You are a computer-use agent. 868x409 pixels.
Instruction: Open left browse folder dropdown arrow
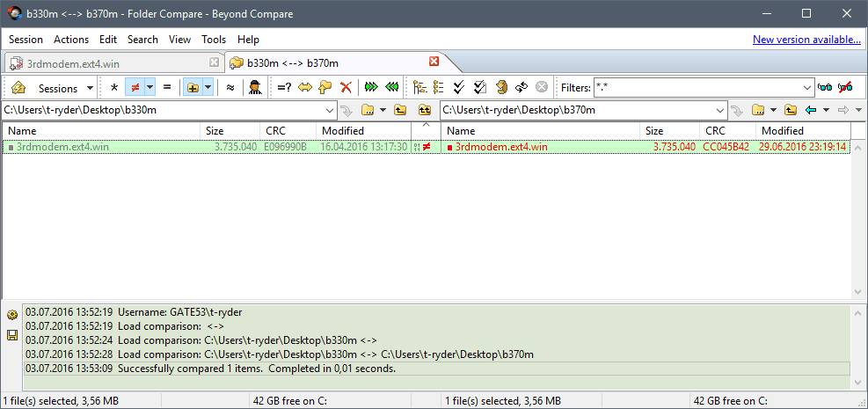click(383, 110)
